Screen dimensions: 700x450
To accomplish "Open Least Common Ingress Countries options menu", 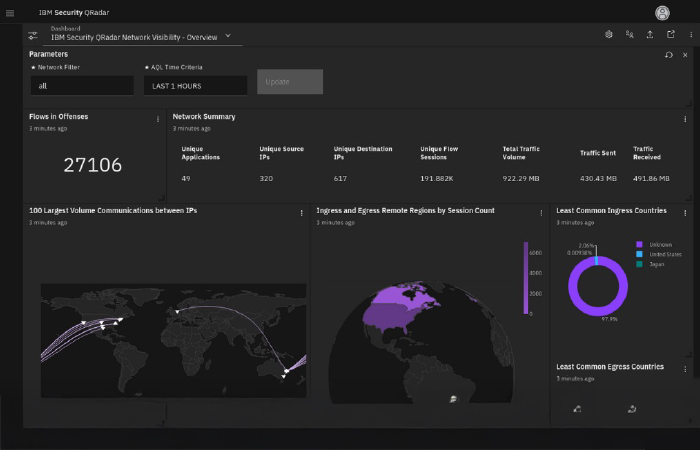I will [685, 213].
